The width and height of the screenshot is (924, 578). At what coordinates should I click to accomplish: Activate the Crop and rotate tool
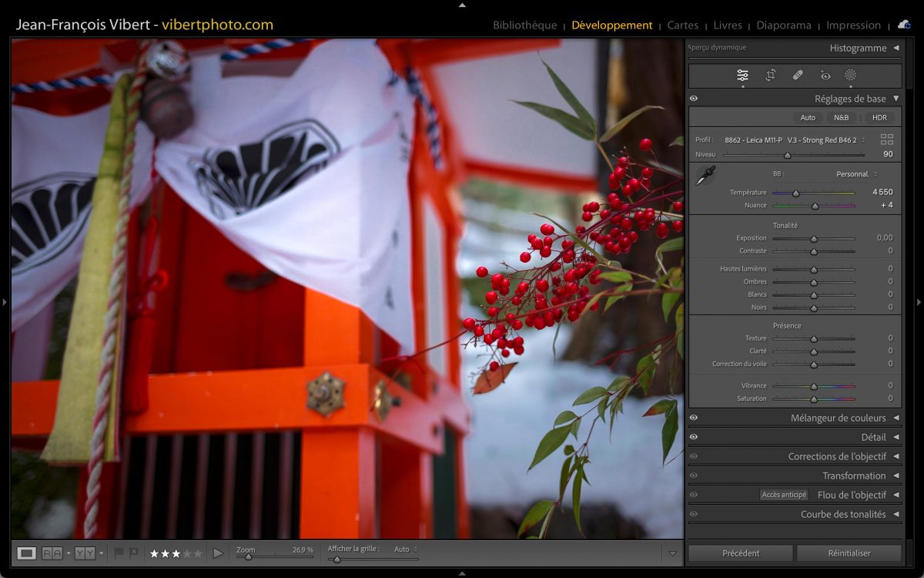coord(770,75)
